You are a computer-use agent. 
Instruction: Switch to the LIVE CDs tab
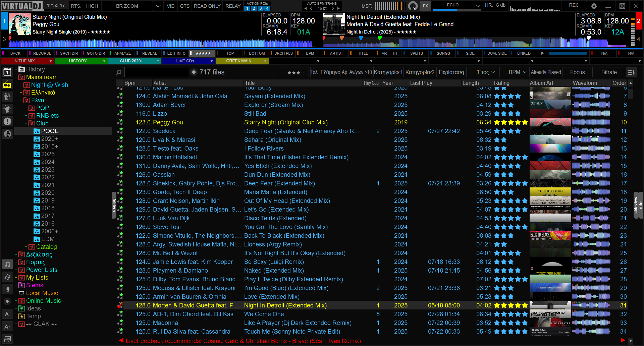(x=188, y=61)
